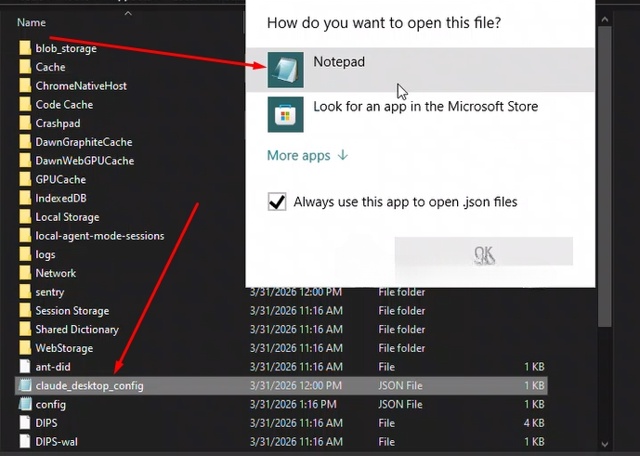Select the Notepad app icon
Screen dimensions: 640x456
pos(285,70)
